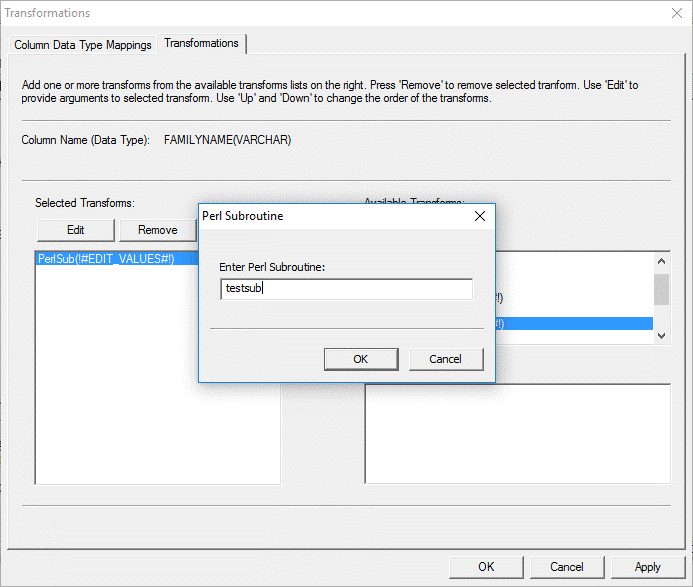
Task: Click the Perl Subroutine dialog title bar
Action: 320,215
